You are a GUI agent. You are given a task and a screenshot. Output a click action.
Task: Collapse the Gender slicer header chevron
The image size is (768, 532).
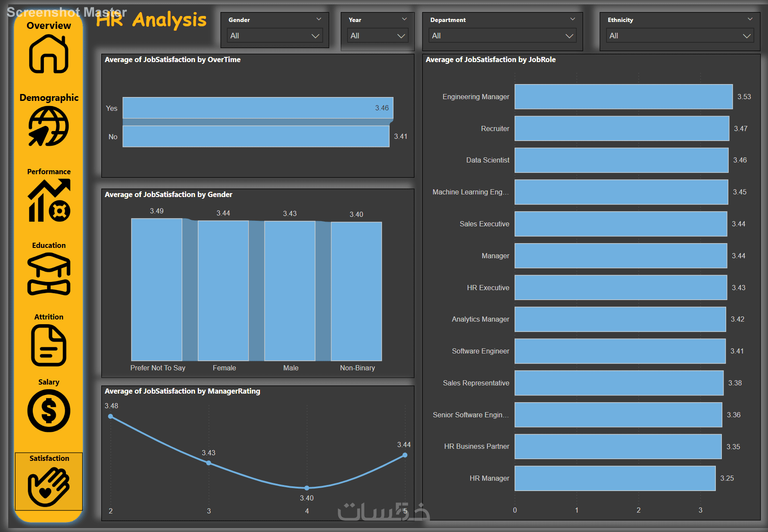click(319, 19)
